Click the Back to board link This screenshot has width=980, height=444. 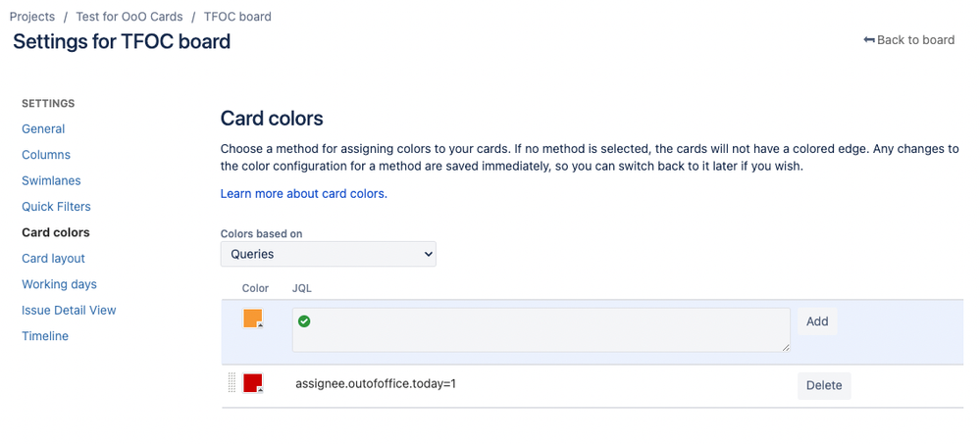908,40
